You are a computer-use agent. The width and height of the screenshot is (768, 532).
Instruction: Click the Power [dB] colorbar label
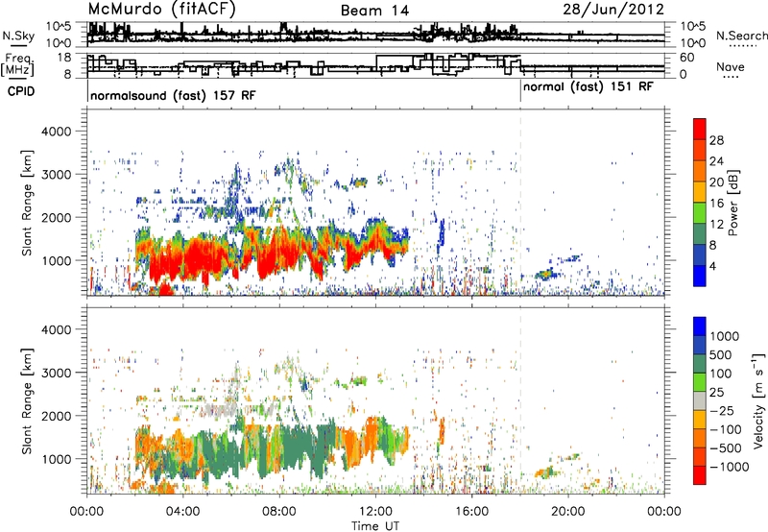(733, 203)
